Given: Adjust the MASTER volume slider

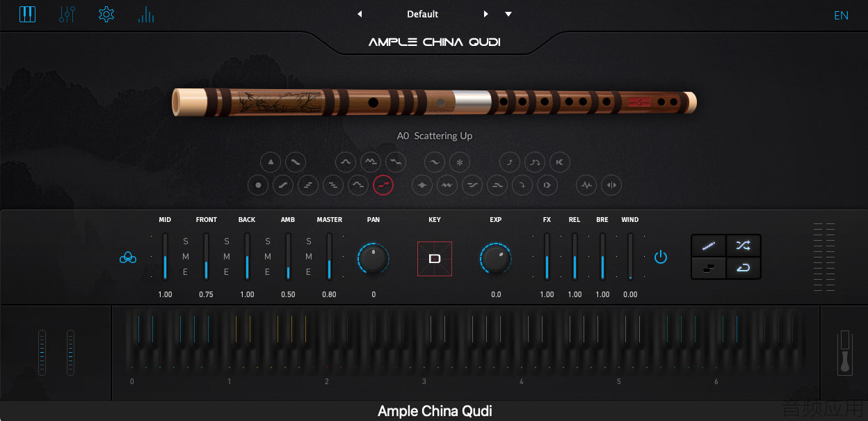Looking at the screenshot, I should click(x=330, y=256).
